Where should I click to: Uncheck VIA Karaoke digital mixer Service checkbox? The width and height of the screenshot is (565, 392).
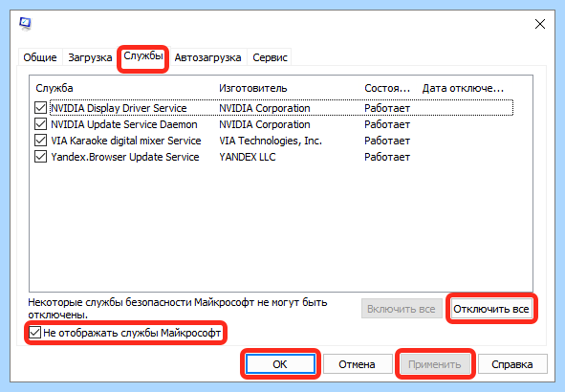tap(40, 141)
